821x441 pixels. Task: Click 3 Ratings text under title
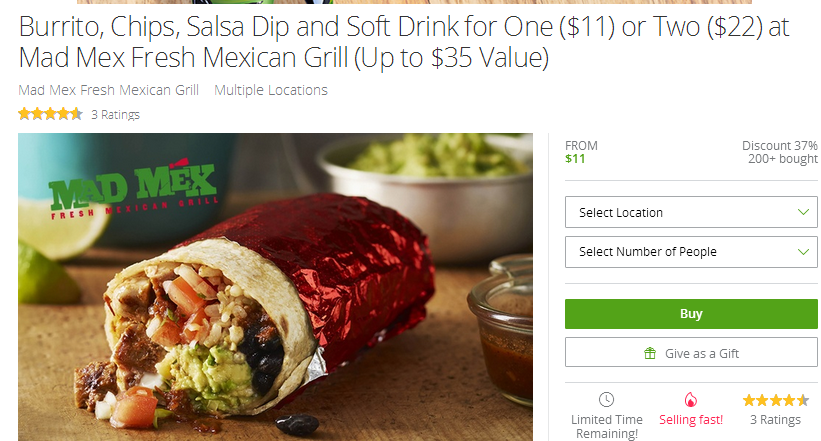pos(115,115)
